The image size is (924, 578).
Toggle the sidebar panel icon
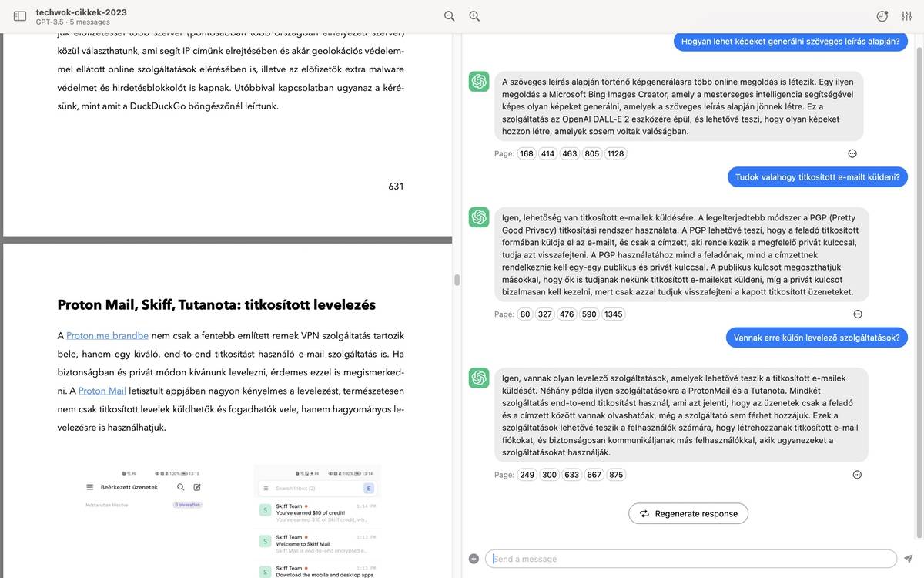click(20, 16)
